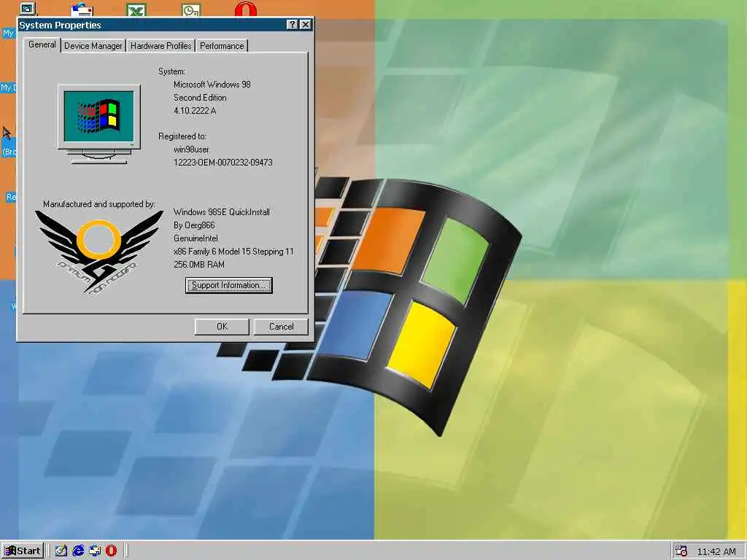Viewport: 747px width, 560px height.
Task: Click the winged manufacturer logo image
Action: [99, 252]
